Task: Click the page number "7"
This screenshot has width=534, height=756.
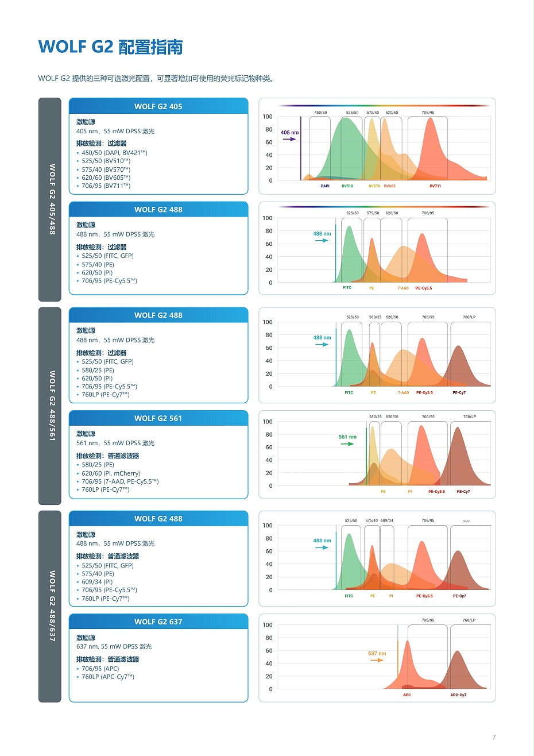Action: 494,737
